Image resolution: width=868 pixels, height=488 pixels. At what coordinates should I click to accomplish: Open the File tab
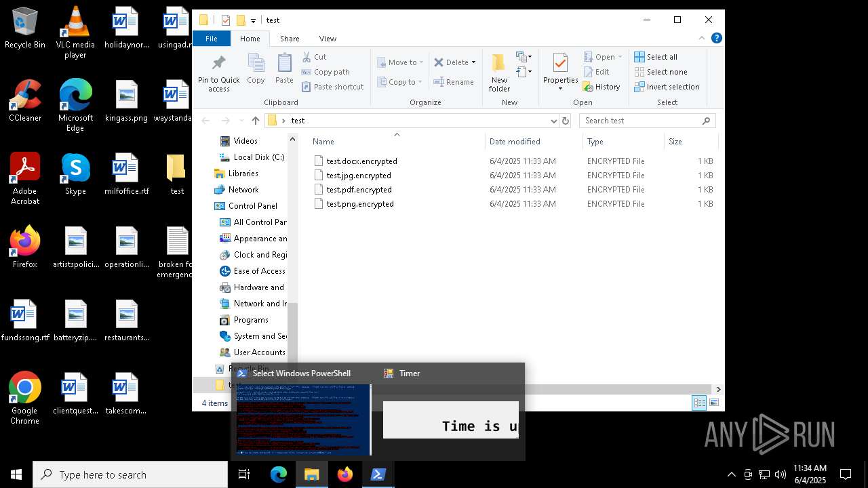click(212, 39)
